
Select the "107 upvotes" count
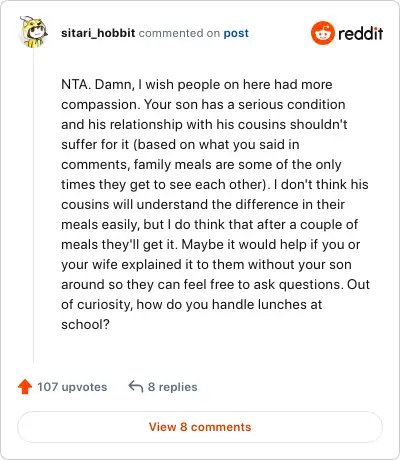(x=72, y=387)
